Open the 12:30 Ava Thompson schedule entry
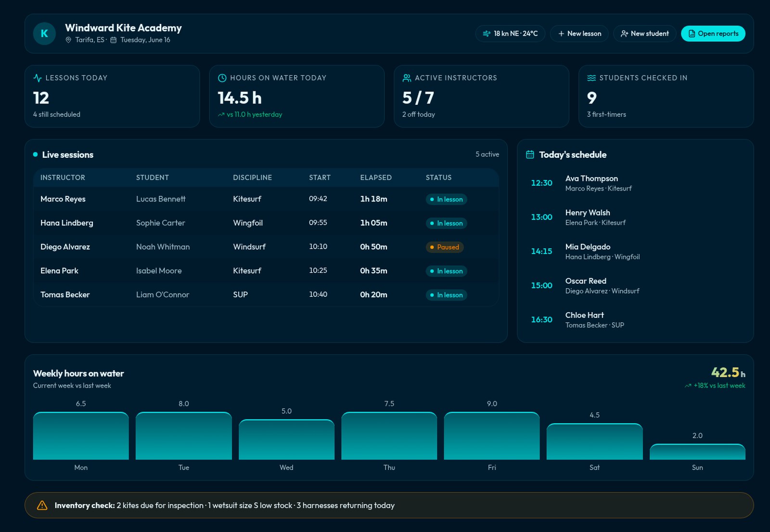770x532 pixels. tap(635, 183)
